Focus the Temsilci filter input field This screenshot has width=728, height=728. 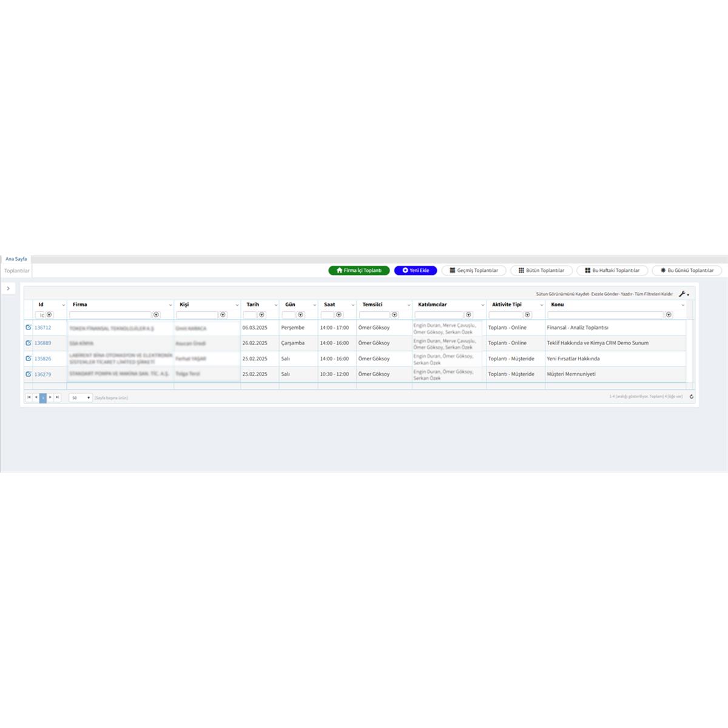374,315
